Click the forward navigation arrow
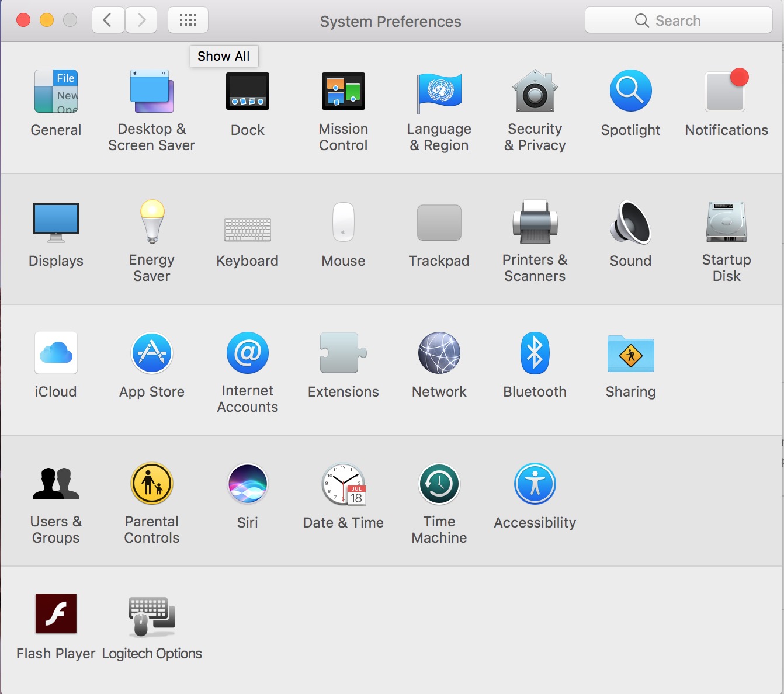Viewport: 784px width, 694px height. (141, 20)
